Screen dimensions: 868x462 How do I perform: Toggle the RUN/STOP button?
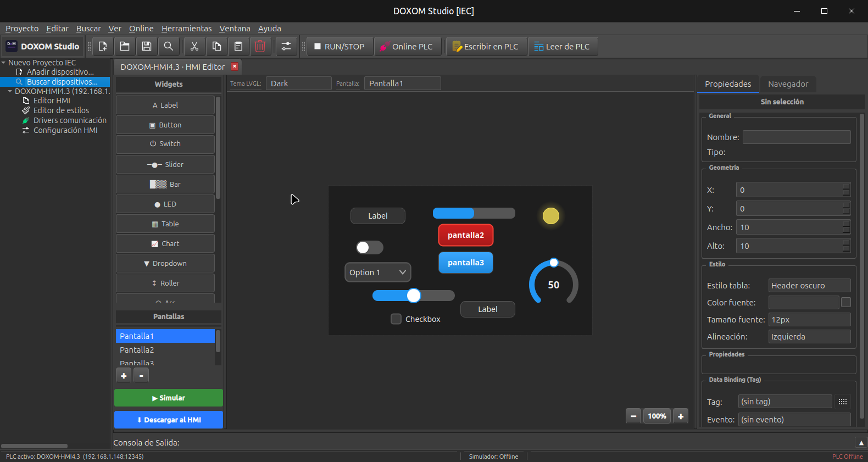click(340, 47)
